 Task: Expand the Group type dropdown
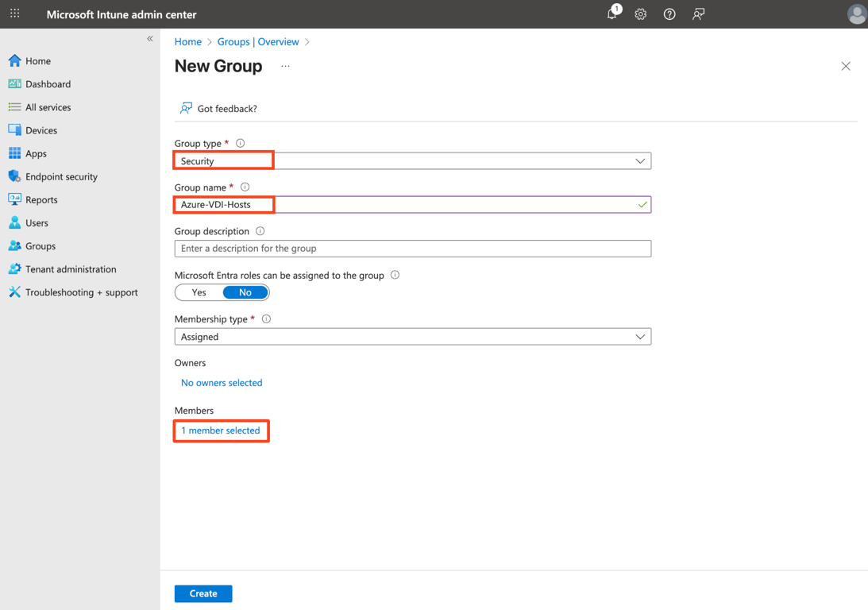coord(639,161)
